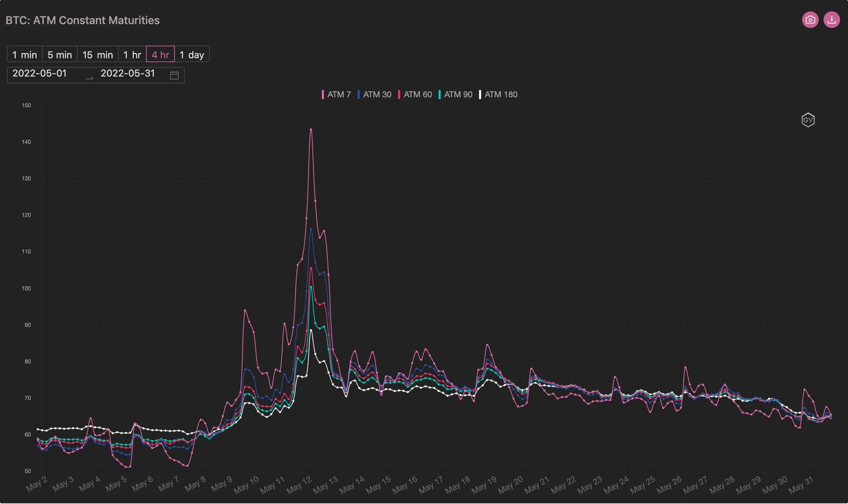The height and width of the screenshot is (504, 848).
Task: Open the calendar date picker icon
Action: pos(174,75)
